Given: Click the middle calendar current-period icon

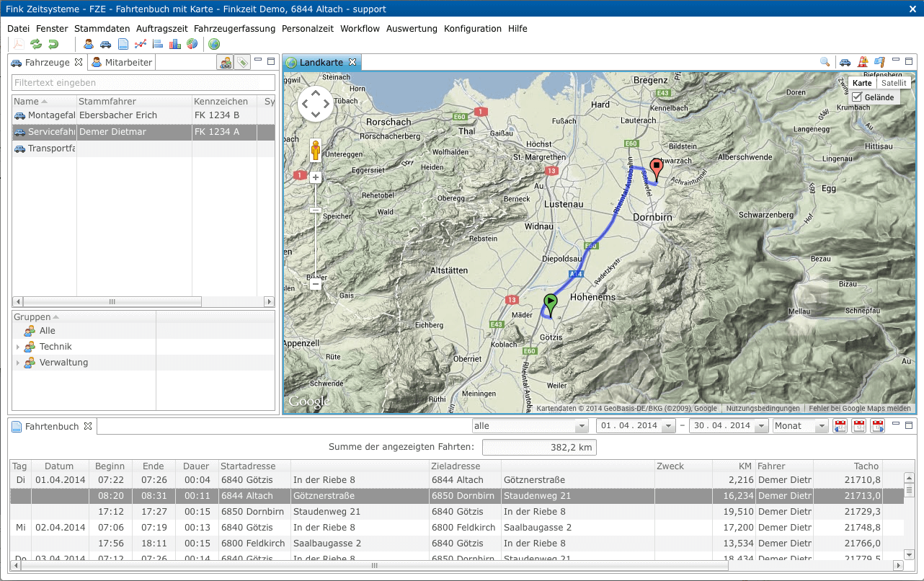Looking at the screenshot, I should coord(859,426).
